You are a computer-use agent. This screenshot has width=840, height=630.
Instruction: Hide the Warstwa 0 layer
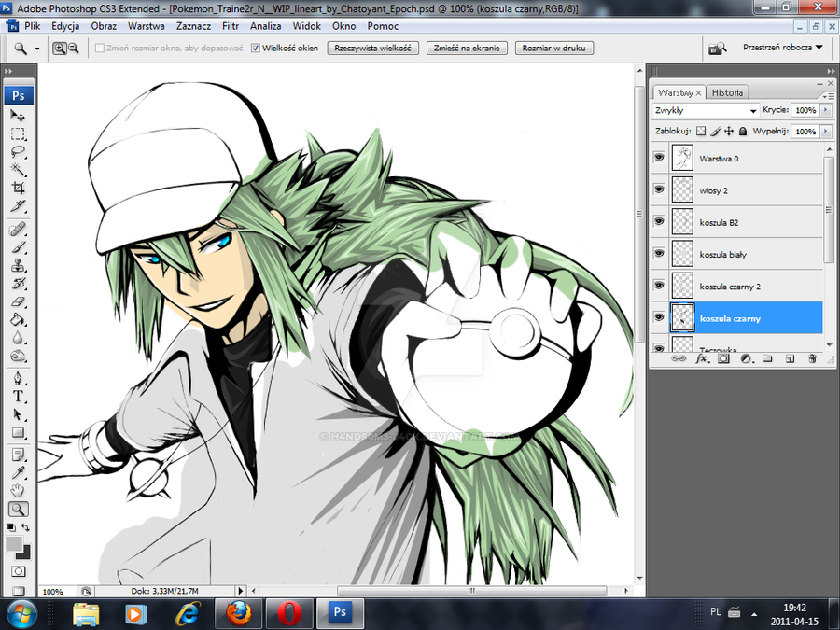659,158
